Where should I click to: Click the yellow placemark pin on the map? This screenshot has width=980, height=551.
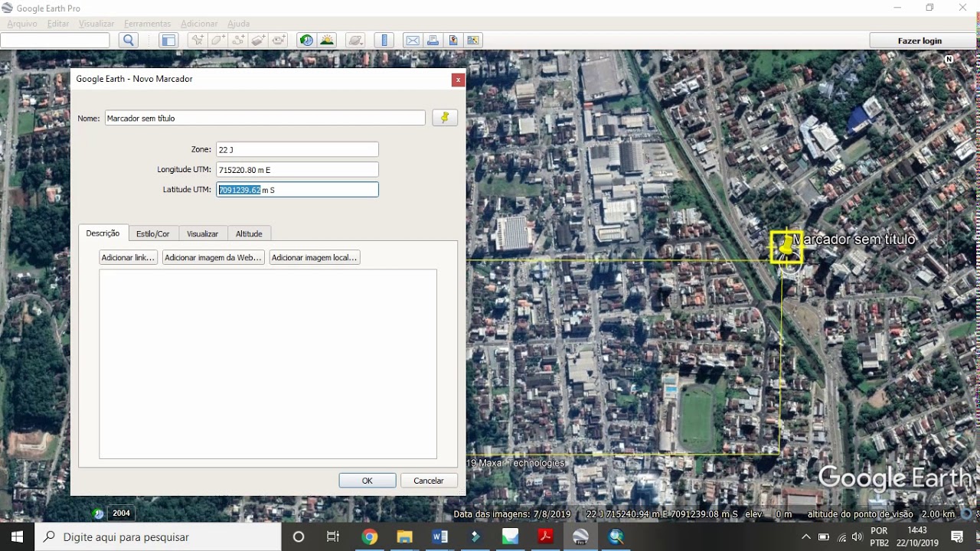[786, 247]
